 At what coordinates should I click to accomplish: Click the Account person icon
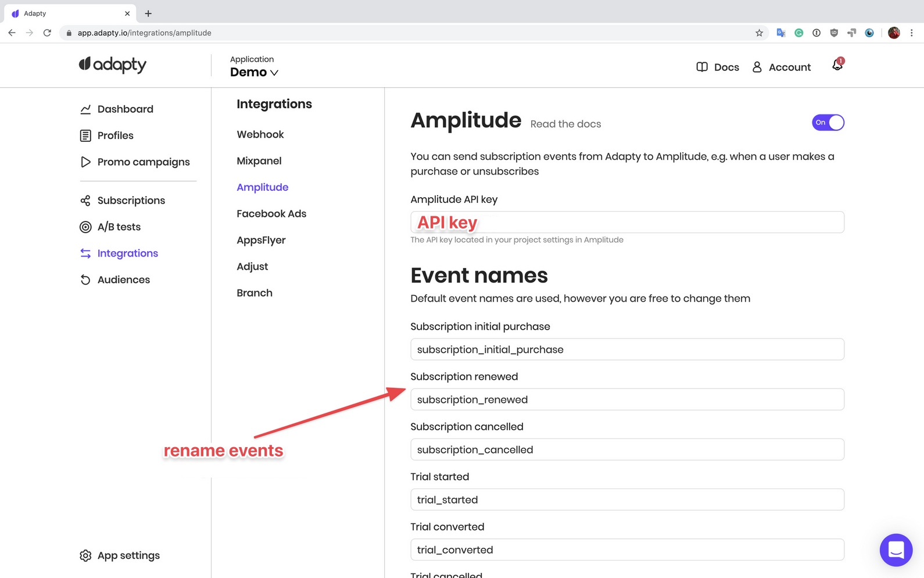757,67
